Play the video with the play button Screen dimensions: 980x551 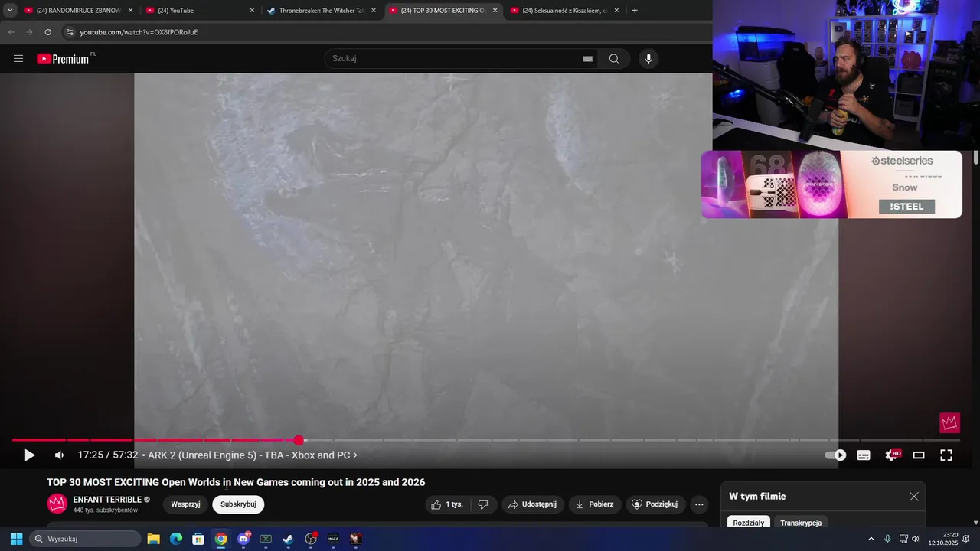coord(29,455)
